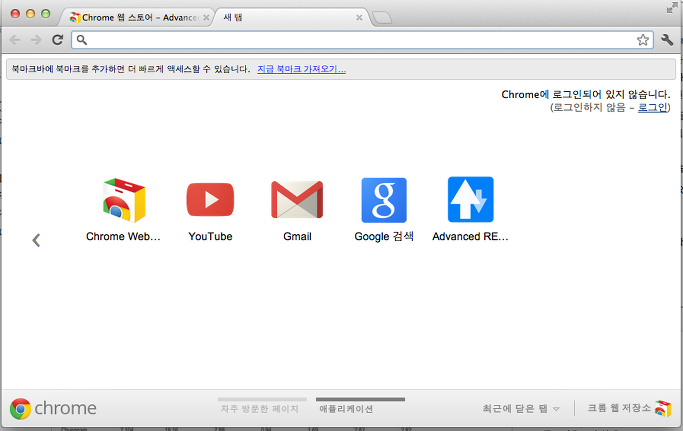Click the Gmail app label
The image size is (683, 431).
pos(298,237)
